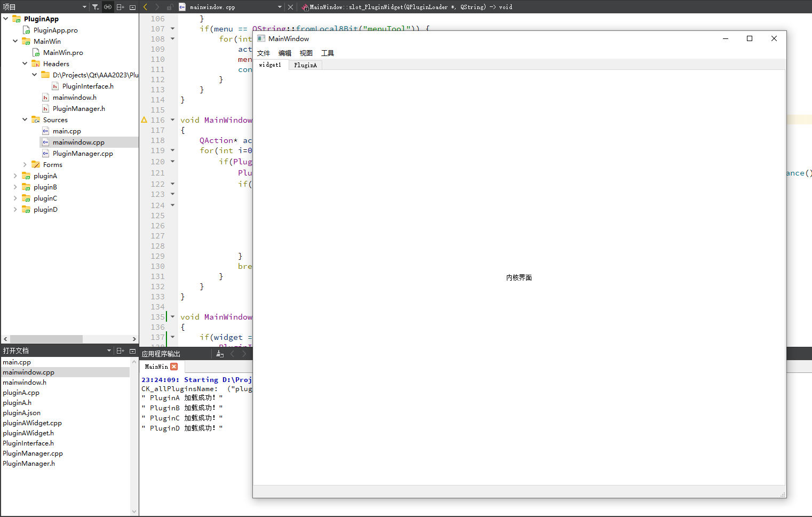Fold function at line 116 arrow

[172, 120]
